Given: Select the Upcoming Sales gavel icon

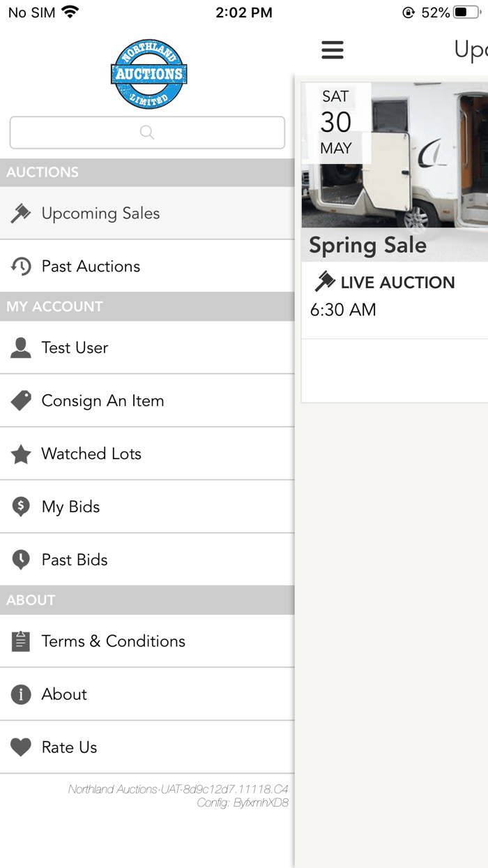Looking at the screenshot, I should tap(20, 213).
